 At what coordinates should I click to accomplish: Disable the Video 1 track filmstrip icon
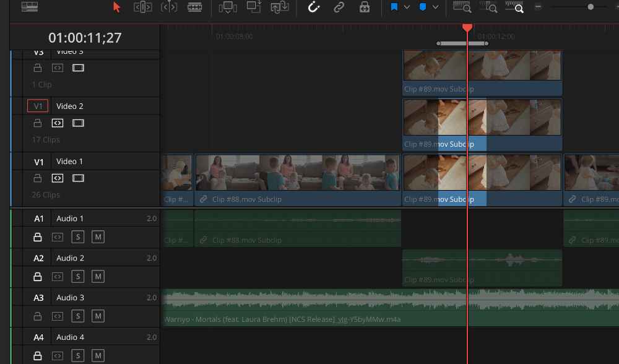coord(78,178)
